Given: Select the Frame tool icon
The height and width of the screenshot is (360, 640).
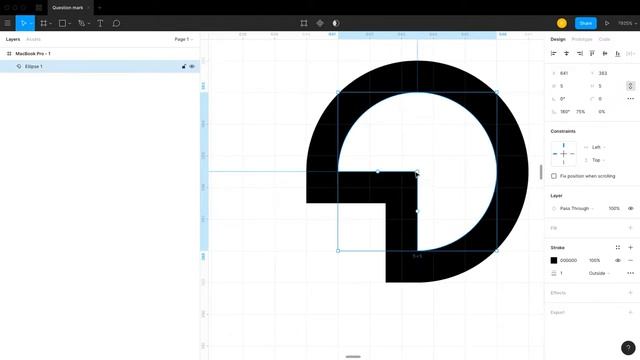Looking at the screenshot, I should tap(43, 23).
